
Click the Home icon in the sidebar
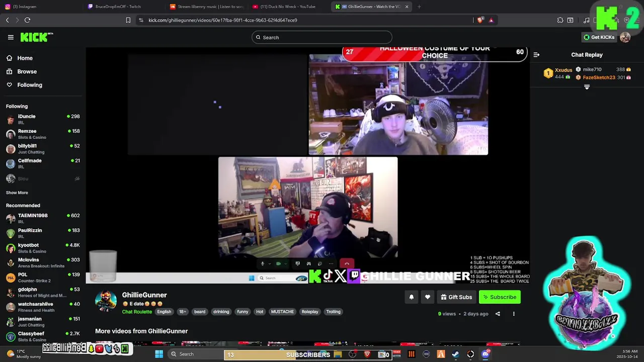tap(9, 58)
